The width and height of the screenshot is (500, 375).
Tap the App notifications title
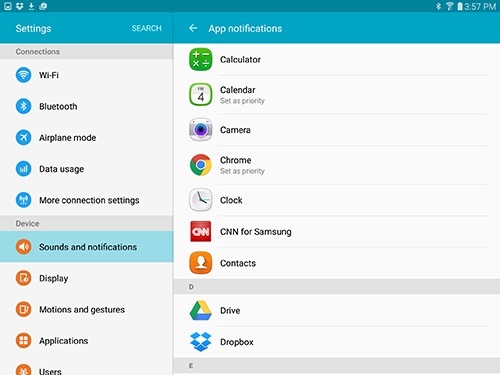coord(245,29)
